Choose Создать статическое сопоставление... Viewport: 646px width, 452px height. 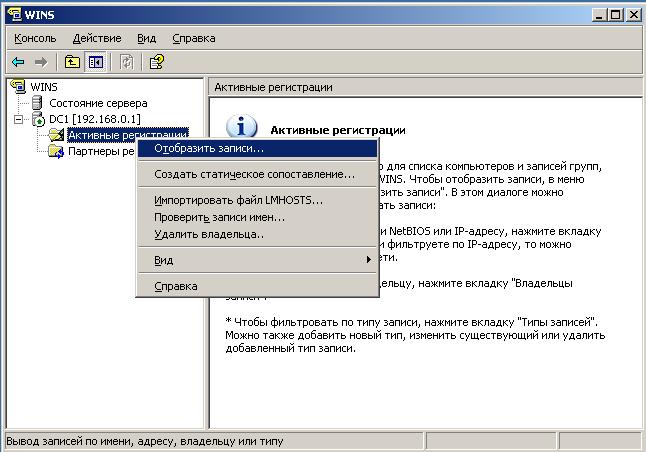tap(257, 174)
